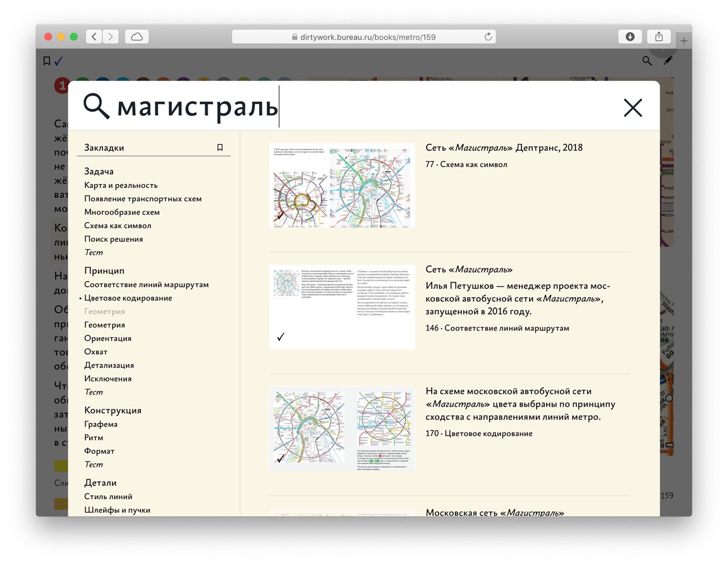This screenshot has height=564, width=728.
Task: Select the current section Цветовое кодирование
Action: 128,298
